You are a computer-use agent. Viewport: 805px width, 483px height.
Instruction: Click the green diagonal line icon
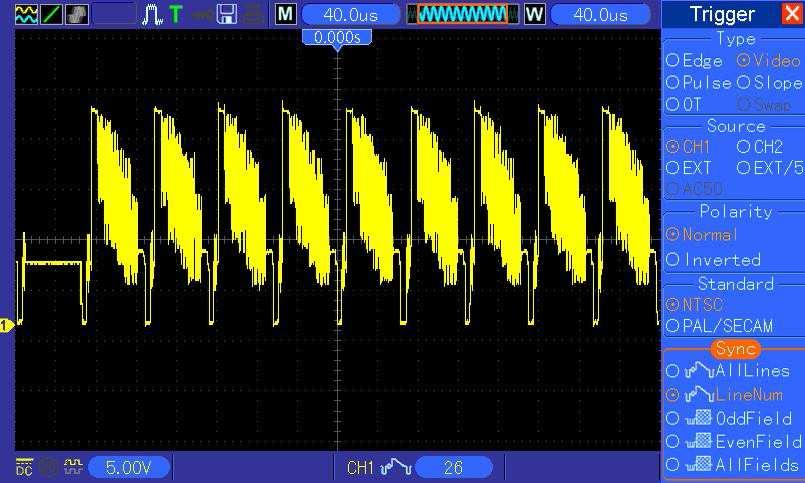(x=51, y=14)
